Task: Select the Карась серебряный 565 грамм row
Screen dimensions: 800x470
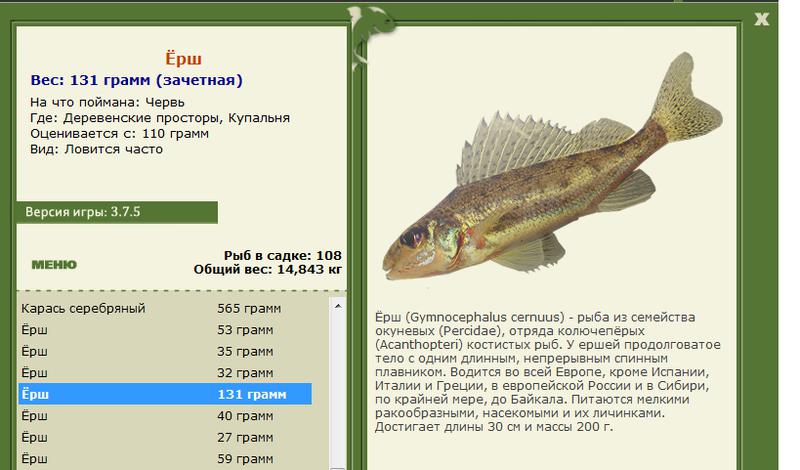Action: click(165, 308)
